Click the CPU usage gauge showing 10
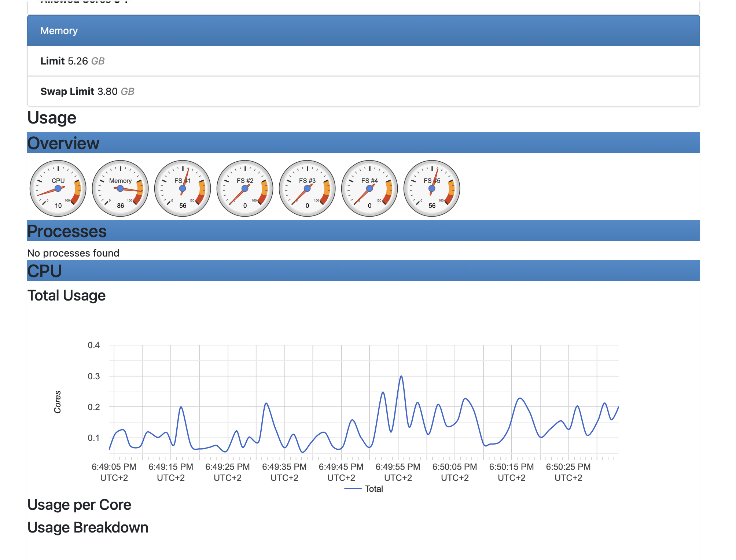736x560 pixels. 58,188
